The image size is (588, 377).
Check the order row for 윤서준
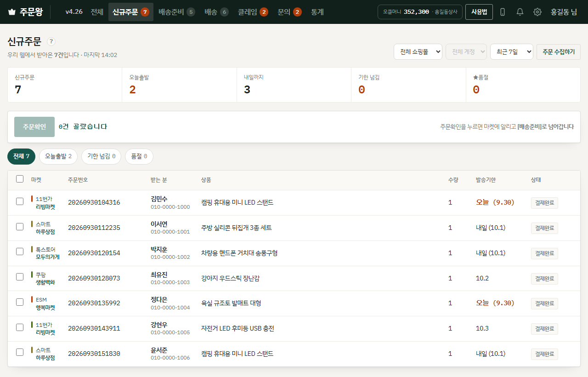pos(20,352)
